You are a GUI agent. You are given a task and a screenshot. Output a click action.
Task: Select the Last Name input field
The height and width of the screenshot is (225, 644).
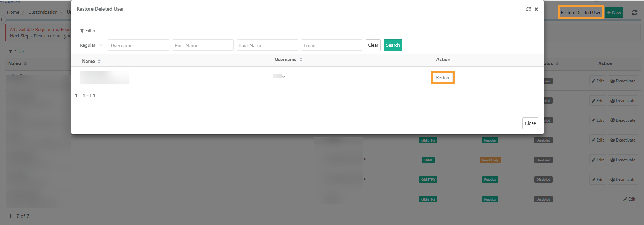click(267, 45)
